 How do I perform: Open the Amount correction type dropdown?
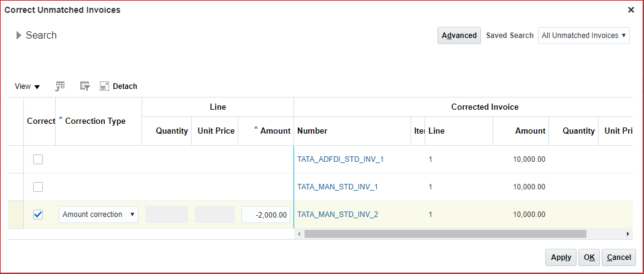pyautogui.click(x=98, y=215)
